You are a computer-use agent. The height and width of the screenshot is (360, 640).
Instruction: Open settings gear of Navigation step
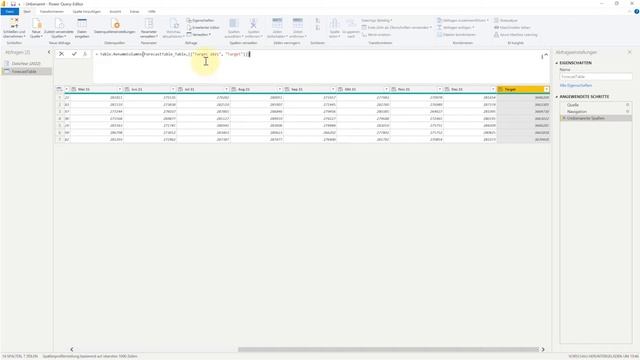click(628, 111)
